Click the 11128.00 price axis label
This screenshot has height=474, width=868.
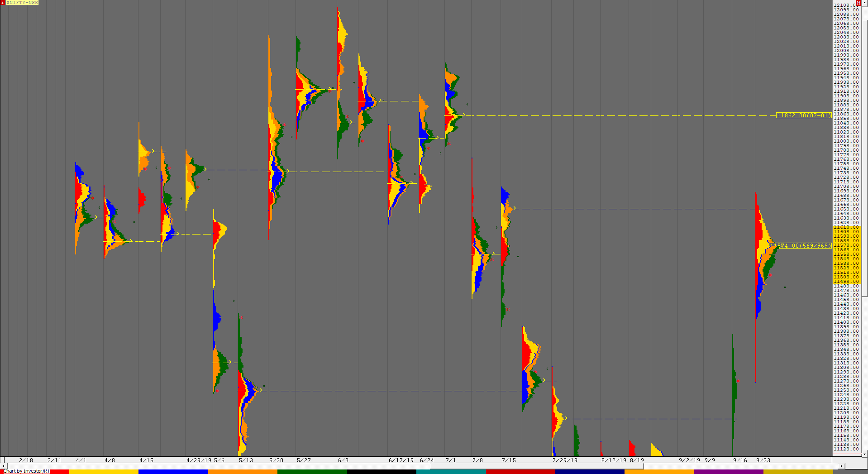846,449
